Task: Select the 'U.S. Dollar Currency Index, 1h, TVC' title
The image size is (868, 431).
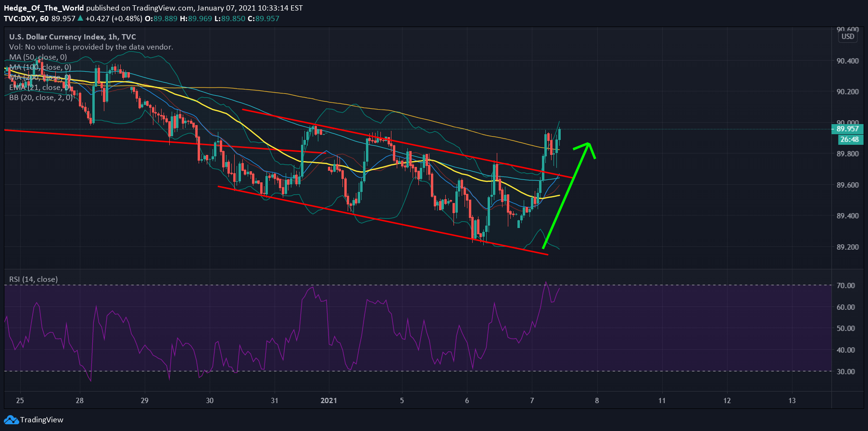Action: click(73, 37)
